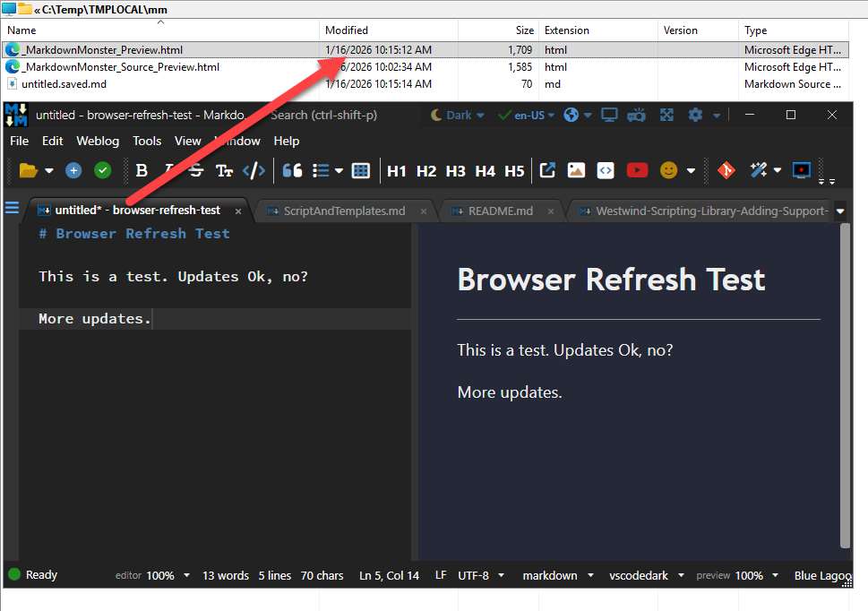The image size is (868, 611).
Task: Click the preview pane vertical scrollbar
Action: click(845, 385)
